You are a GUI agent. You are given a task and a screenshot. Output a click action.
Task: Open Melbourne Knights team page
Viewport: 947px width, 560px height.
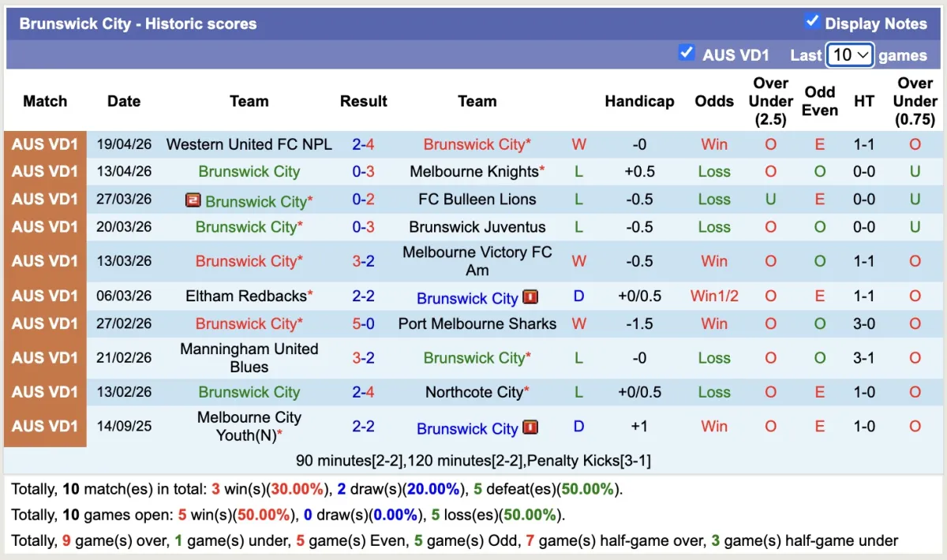click(473, 171)
